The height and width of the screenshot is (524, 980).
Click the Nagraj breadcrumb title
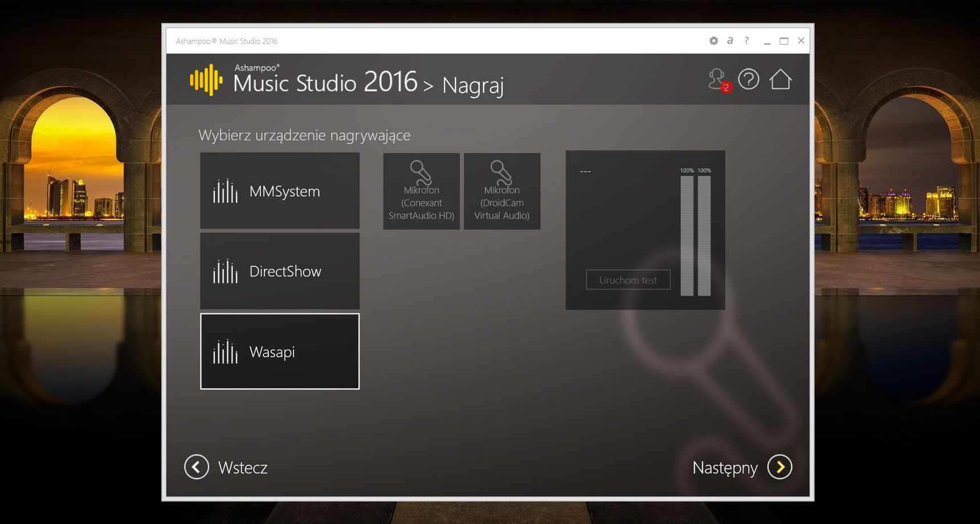tap(473, 86)
